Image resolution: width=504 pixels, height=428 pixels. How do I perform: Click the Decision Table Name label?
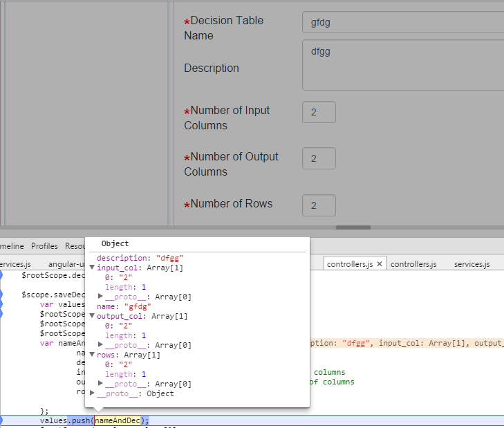[x=224, y=28]
